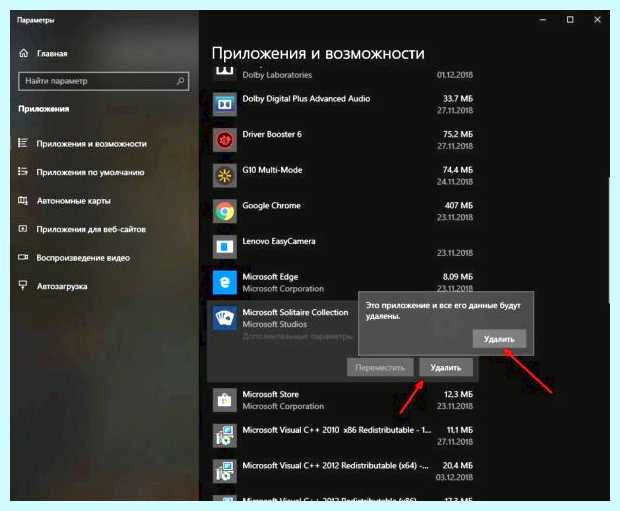Click the Это приложение и все его данные message
The image size is (620, 511).
pos(443,310)
